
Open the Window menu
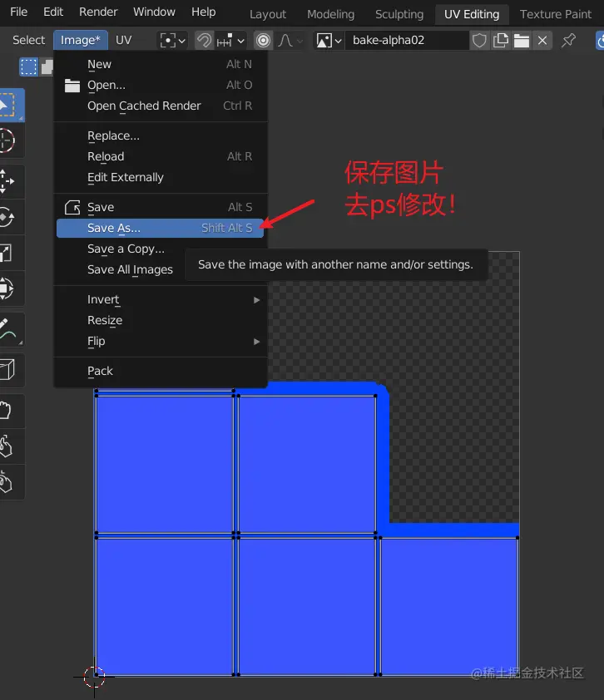coord(154,12)
